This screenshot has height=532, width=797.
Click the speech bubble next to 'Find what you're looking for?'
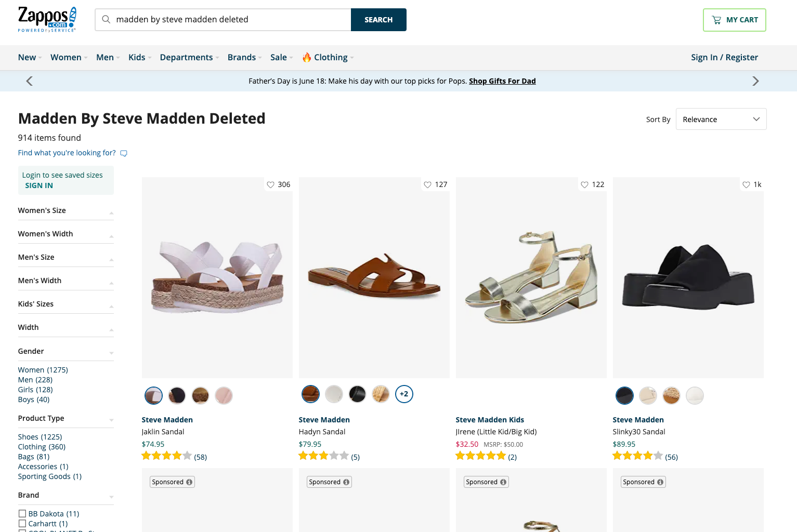tap(123, 153)
